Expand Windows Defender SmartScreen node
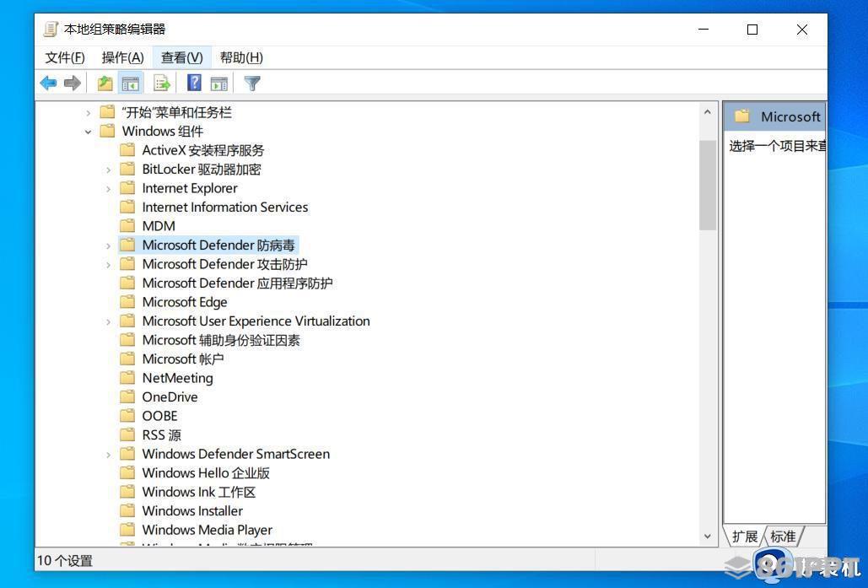Screen dimensions: 868x588 (x=109, y=455)
